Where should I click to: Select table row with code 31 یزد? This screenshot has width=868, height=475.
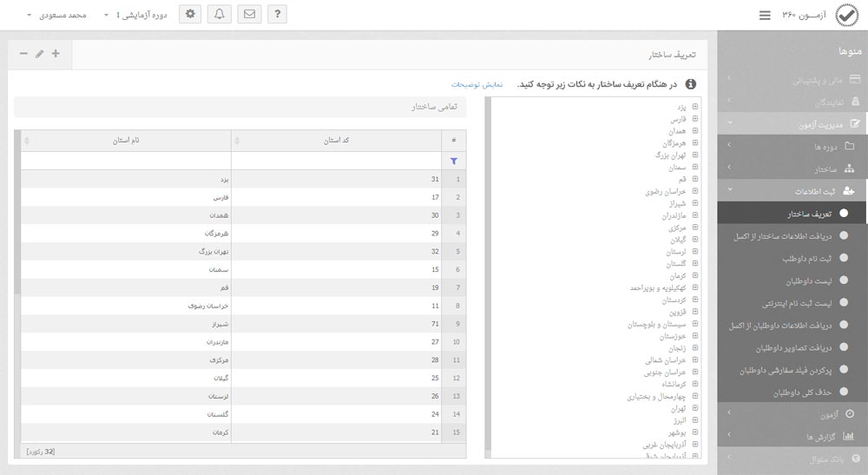click(243, 180)
